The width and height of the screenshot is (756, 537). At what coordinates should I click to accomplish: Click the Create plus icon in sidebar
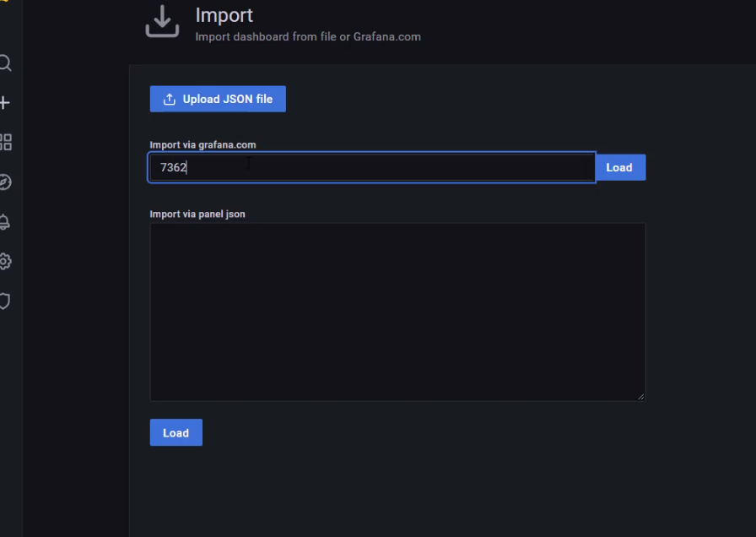[5, 103]
